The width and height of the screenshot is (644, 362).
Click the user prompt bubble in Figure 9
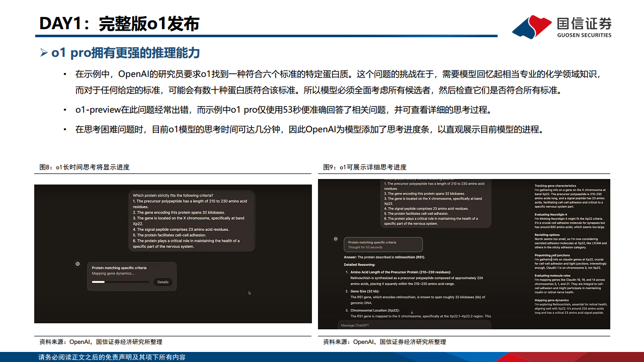pos(435,204)
